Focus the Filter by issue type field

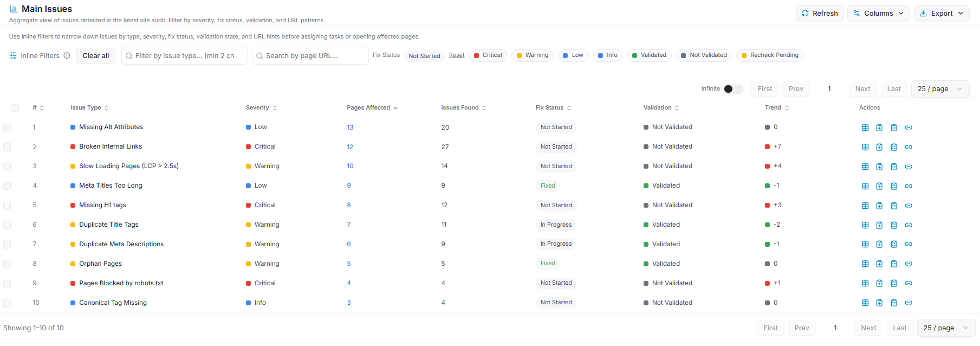pos(185,56)
